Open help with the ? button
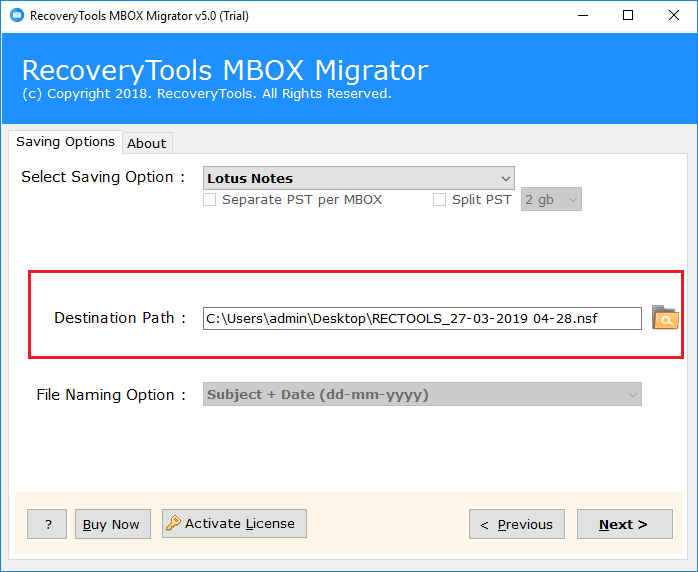The width and height of the screenshot is (698, 572). 47,524
